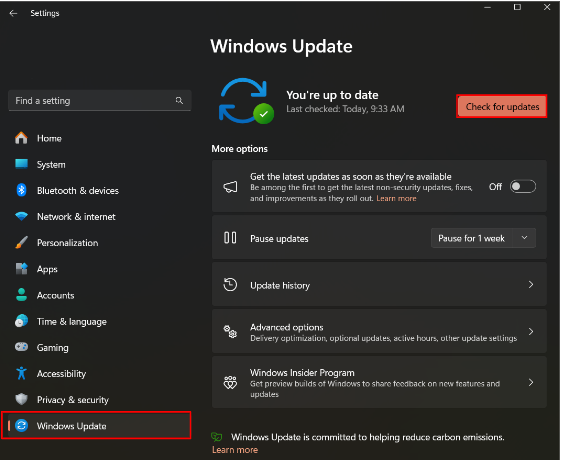Select Time & language label
Screen dimensions: 561x460
(72, 322)
